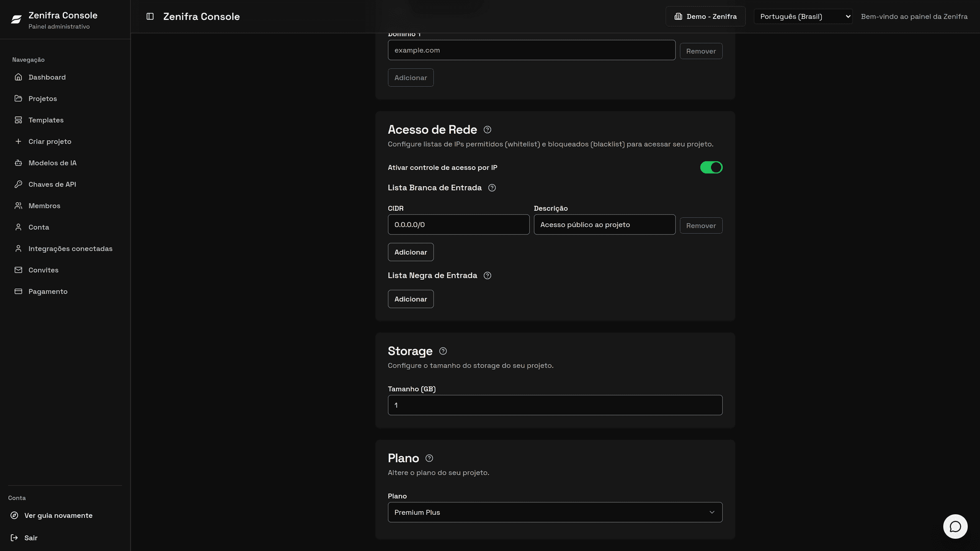Show help icon next to Storage

coord(443,351)
